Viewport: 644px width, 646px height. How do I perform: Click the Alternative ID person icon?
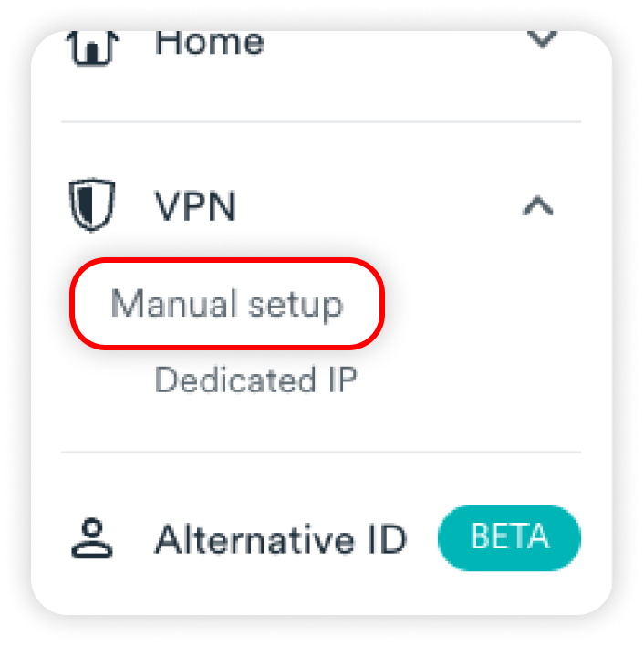(92, 538)
